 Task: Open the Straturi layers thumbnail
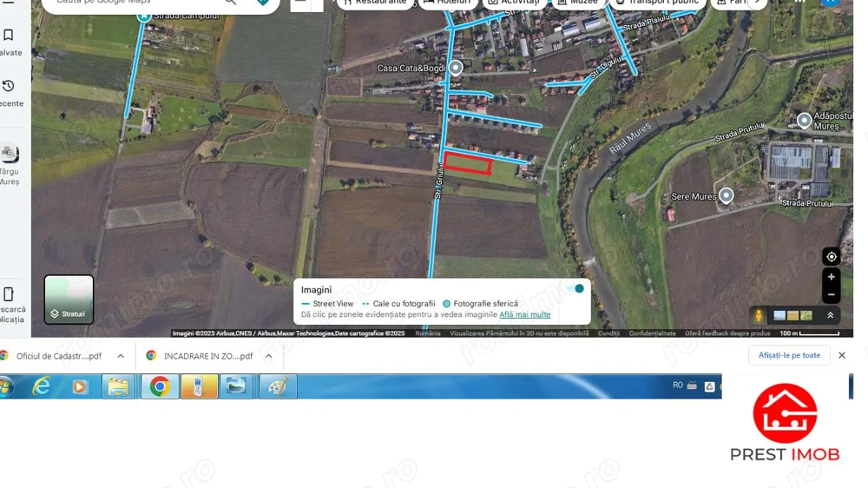coord(69,300)
